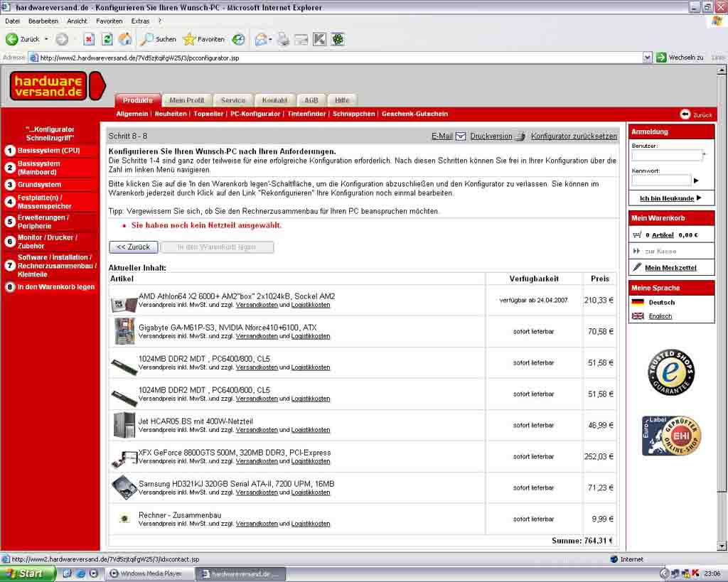Screen dimensions: 728x582
Task: Click the << Zurück button
Action: click(133, 247)
